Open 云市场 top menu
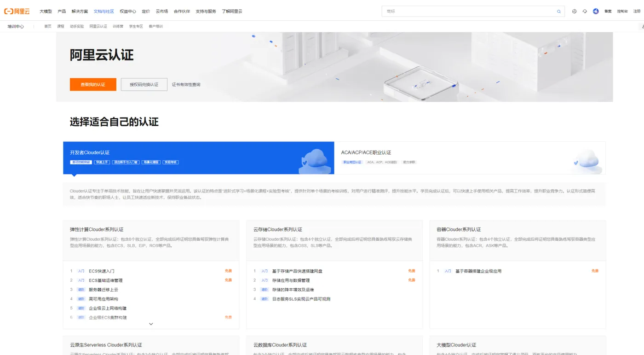644x355 pixels. [x=162, y=12]
